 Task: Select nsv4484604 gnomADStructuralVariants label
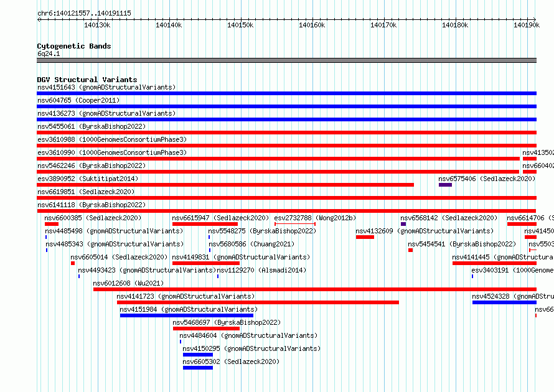(248, 335)
